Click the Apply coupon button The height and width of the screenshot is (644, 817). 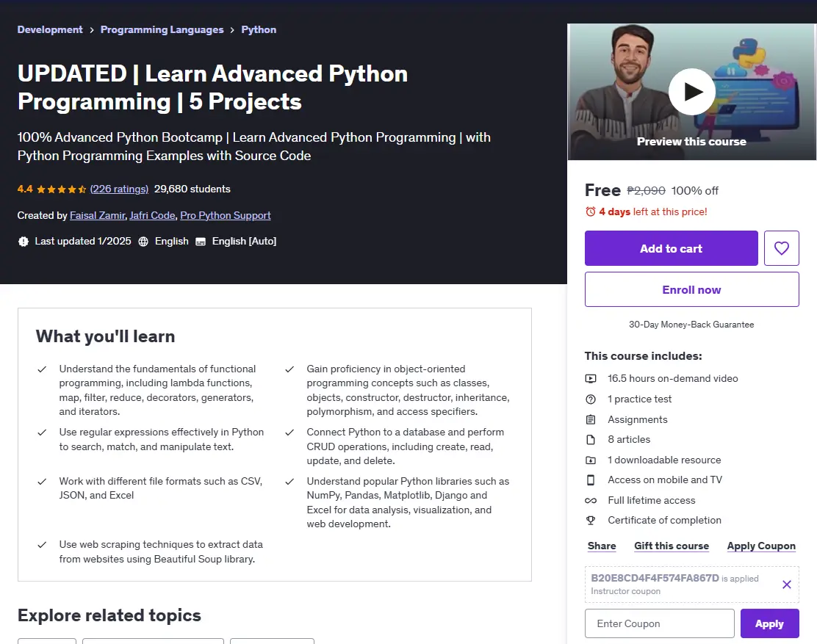769,623
